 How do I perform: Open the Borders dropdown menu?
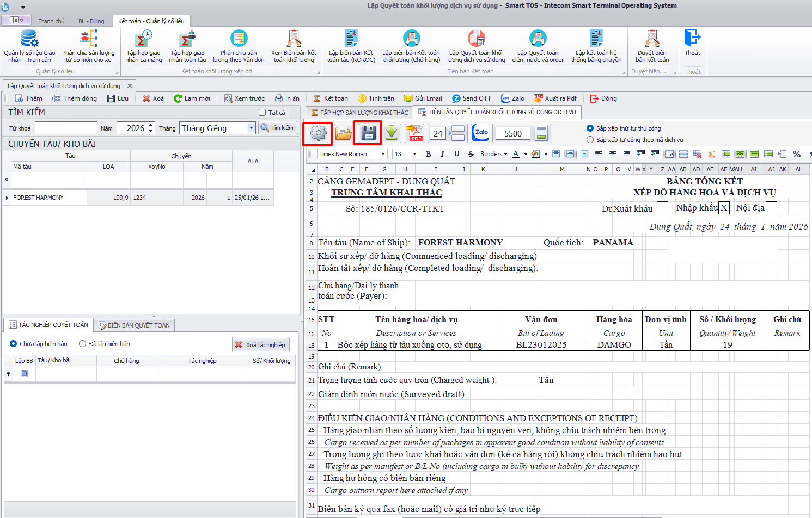pos(493,154)
